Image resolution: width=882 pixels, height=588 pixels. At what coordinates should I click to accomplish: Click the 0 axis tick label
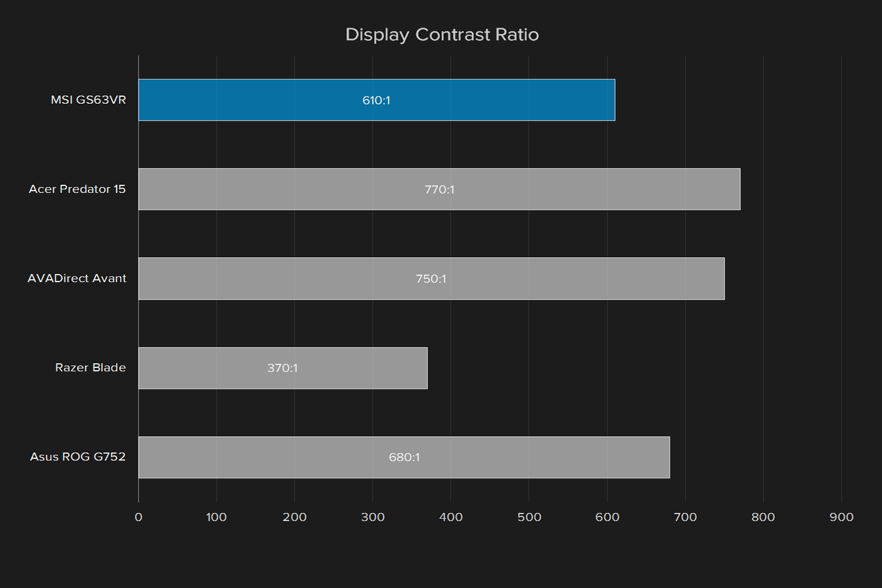[139, 517]
